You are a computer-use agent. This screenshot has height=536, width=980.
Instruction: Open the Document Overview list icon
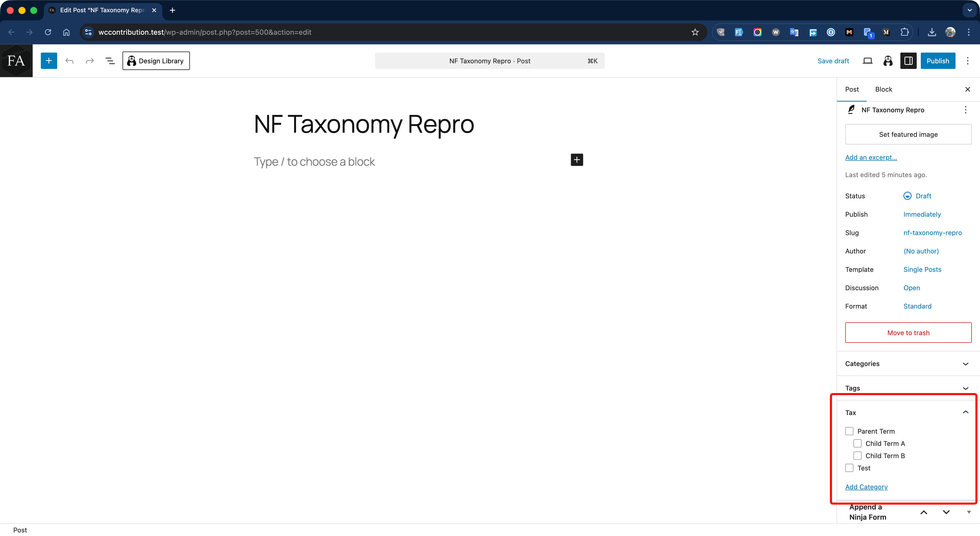click(x=110, y=61)
